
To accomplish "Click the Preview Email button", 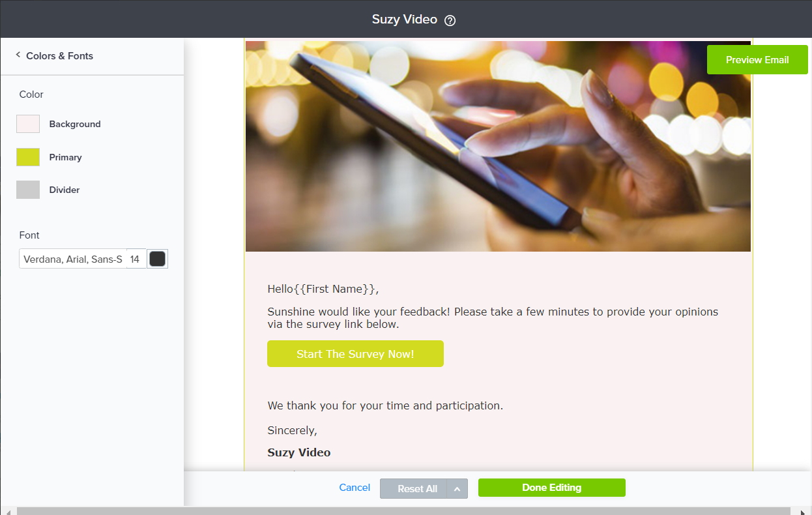I will coord(757,59).
